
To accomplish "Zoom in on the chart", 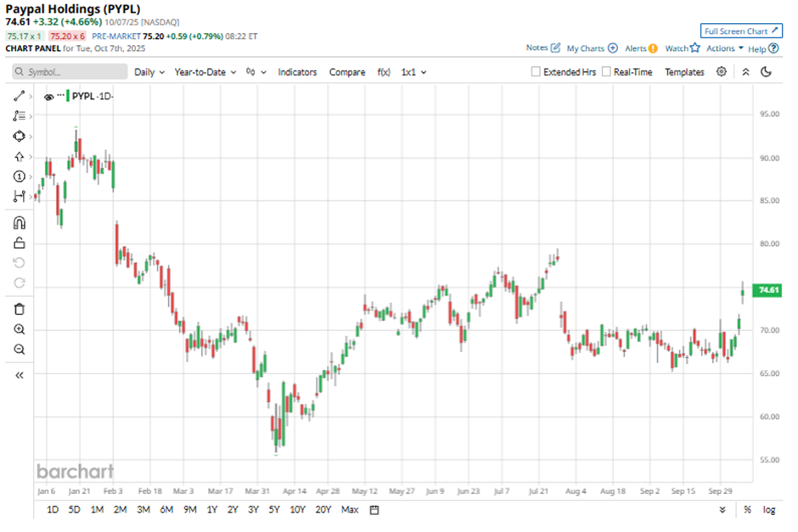I will coord(19,329).
